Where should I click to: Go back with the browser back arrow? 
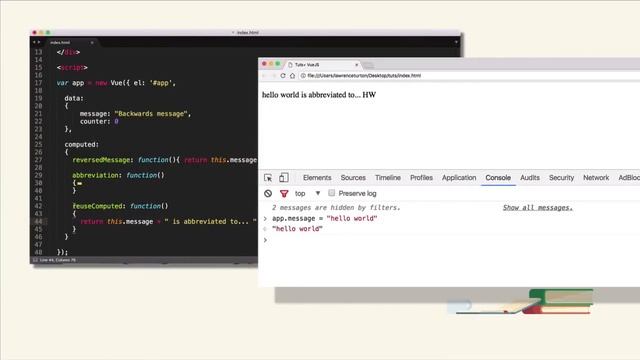tap(264, 76)
